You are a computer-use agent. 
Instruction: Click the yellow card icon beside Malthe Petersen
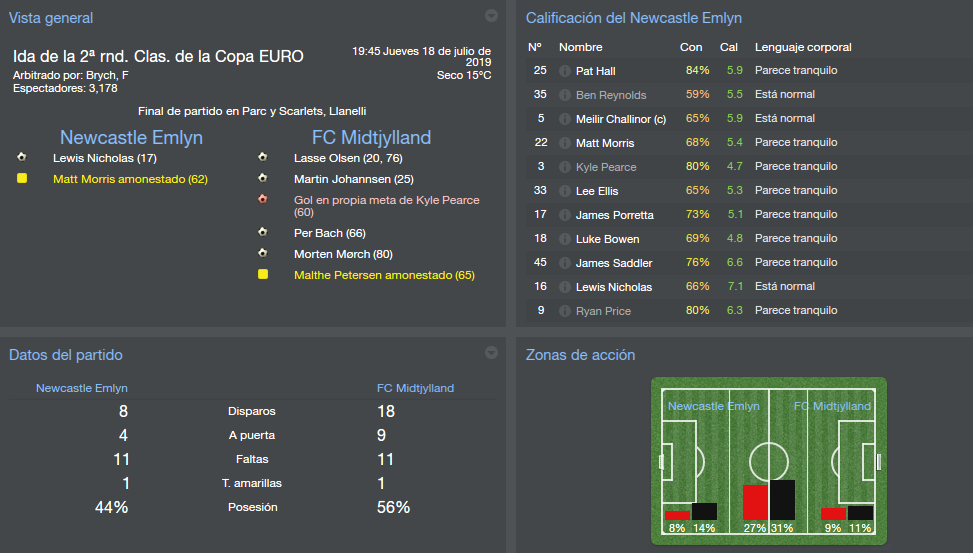263,275
